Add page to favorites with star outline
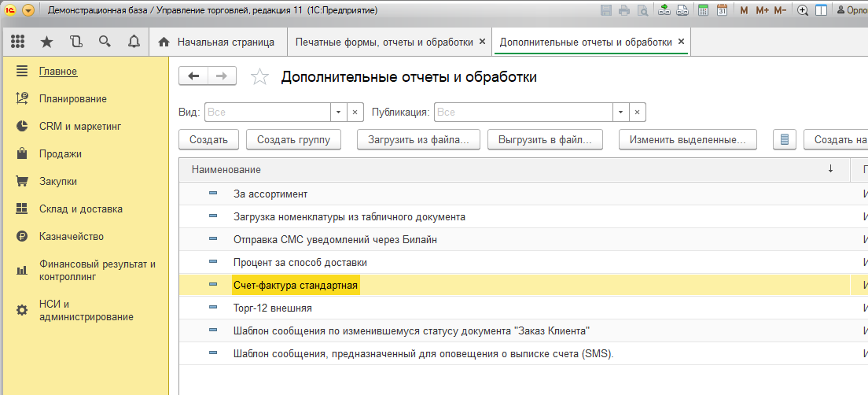 (x=259, y=77)
